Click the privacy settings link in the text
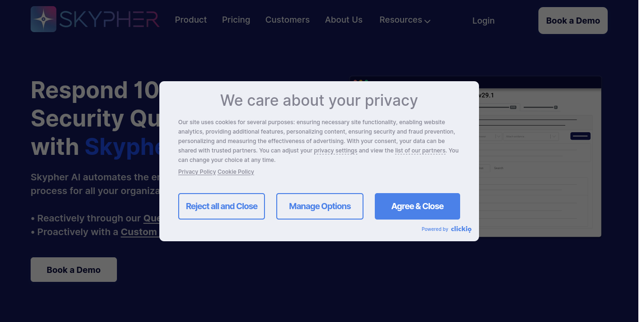 [335, 150]
